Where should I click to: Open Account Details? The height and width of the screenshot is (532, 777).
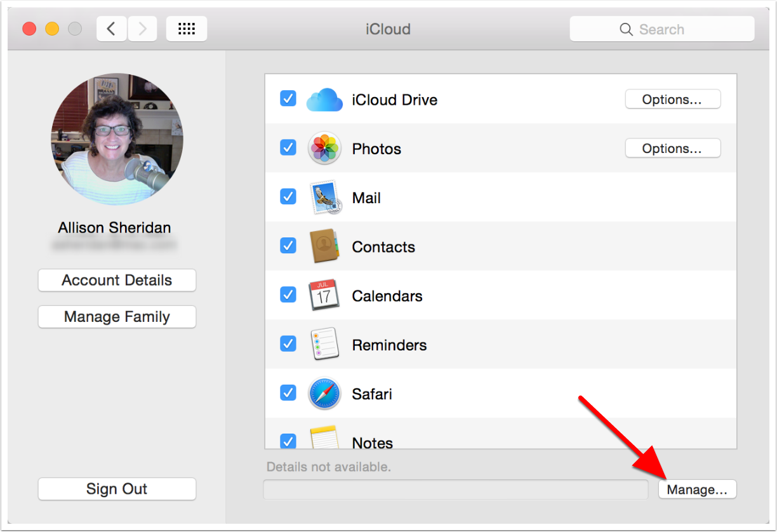click(117, 281)
